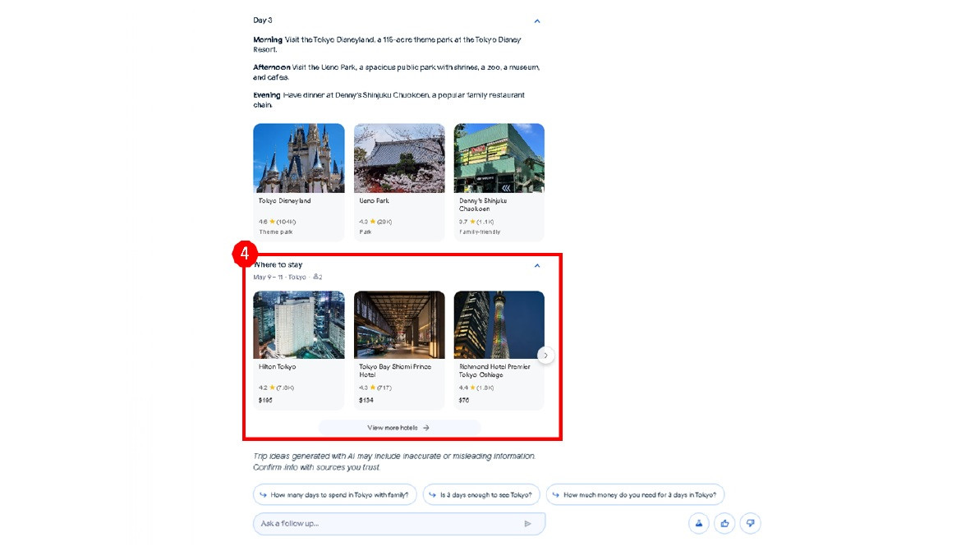Click the Tokyo Disneyland title text

pos(284,201)
